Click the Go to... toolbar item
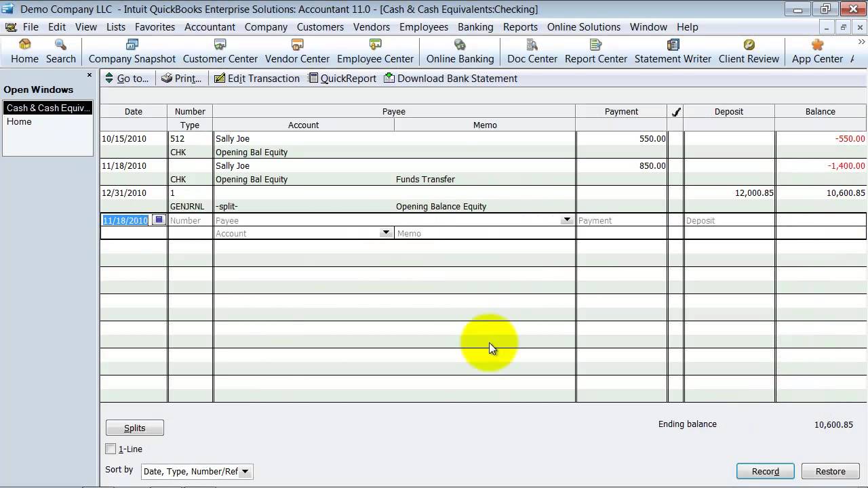The height and width of the screenshot is (488, 868). pos(127,79)
